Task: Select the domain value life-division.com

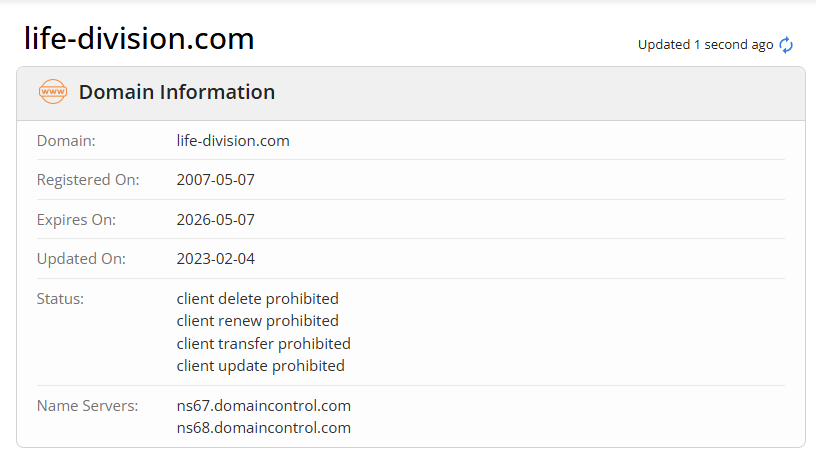Action: pos(233,141)
